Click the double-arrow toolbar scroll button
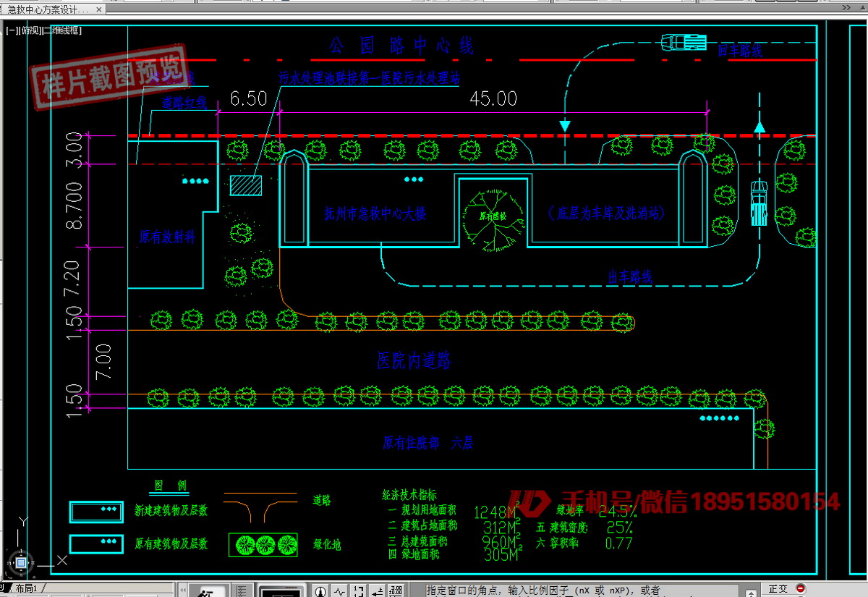The image size is (868, 597). point(183,590)
